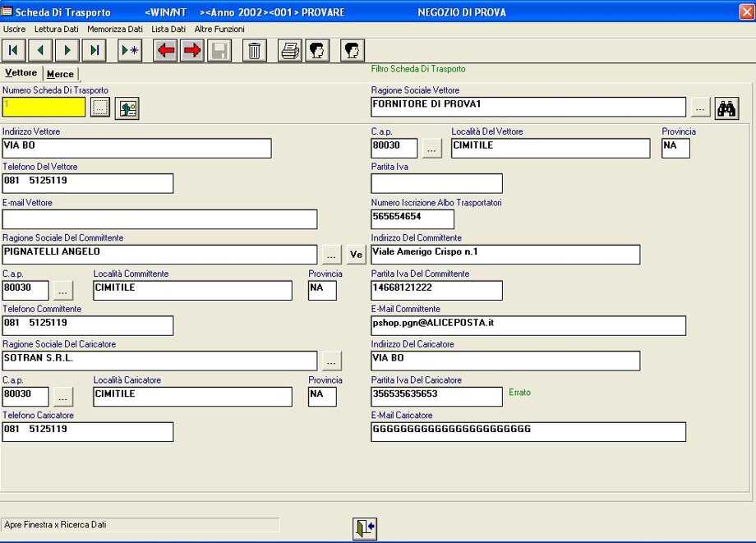Click the red left arrow button
This screenshot has height=543, width=756.
click(166, 51)
